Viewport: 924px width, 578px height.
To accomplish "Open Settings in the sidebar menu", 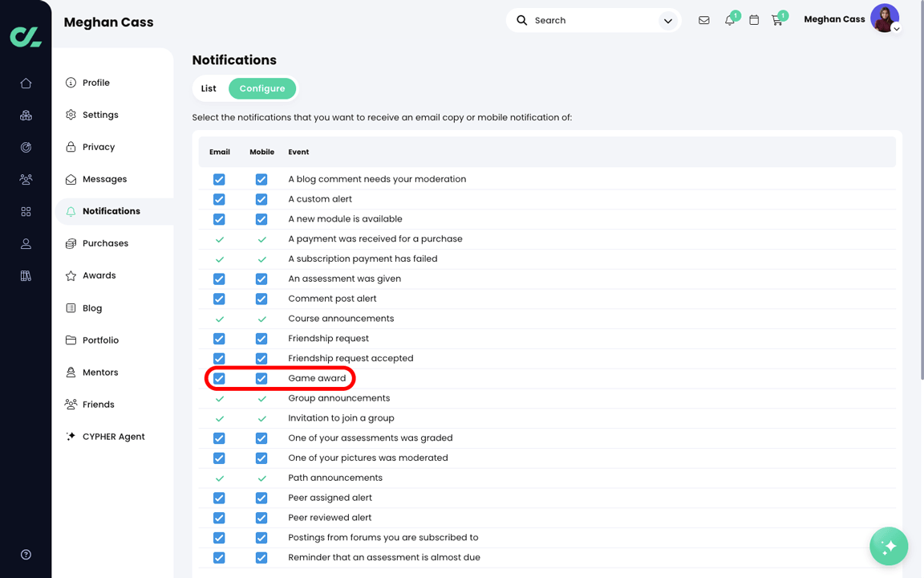I will 100,115.
